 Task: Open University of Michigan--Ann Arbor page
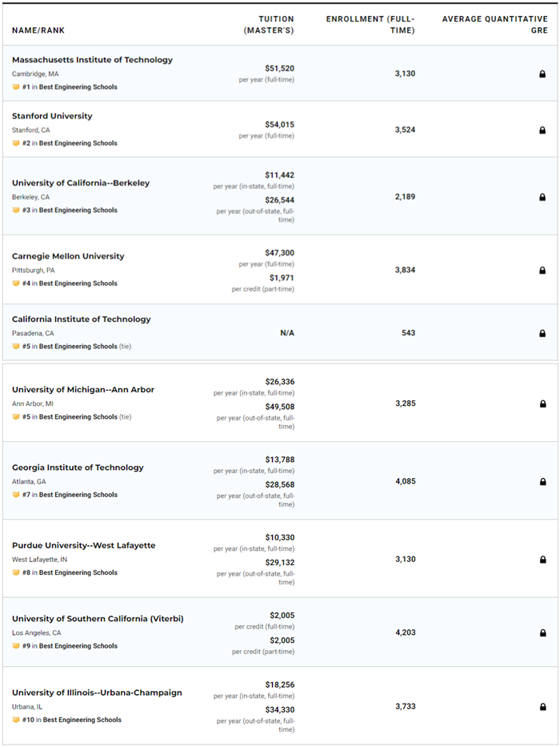[83, 390]
